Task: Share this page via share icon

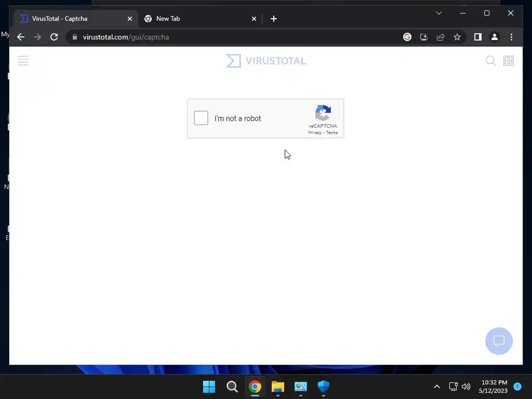Action: coord(441,37)
